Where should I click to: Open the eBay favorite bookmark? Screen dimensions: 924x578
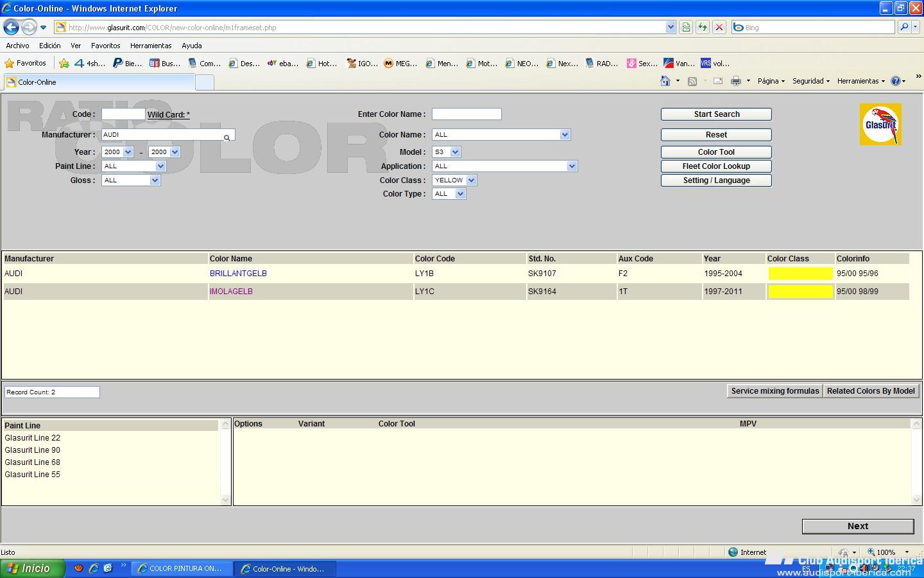(x=282, y=63)
